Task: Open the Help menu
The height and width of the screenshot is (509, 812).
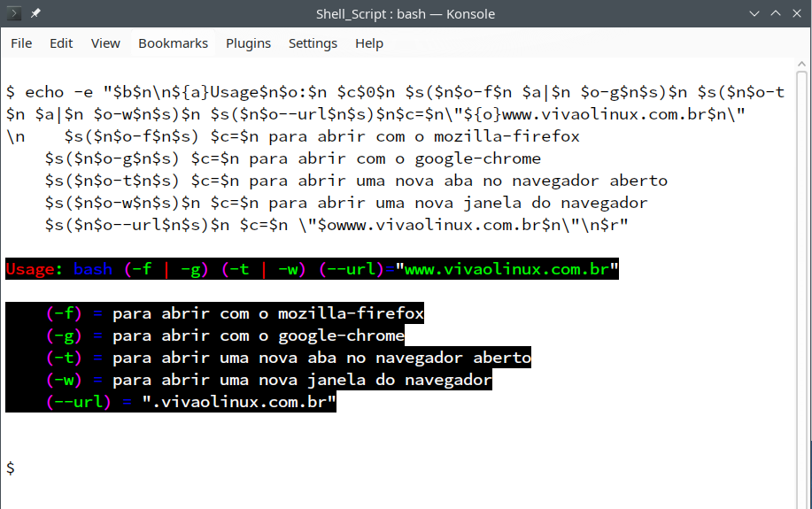Action: 369,43
